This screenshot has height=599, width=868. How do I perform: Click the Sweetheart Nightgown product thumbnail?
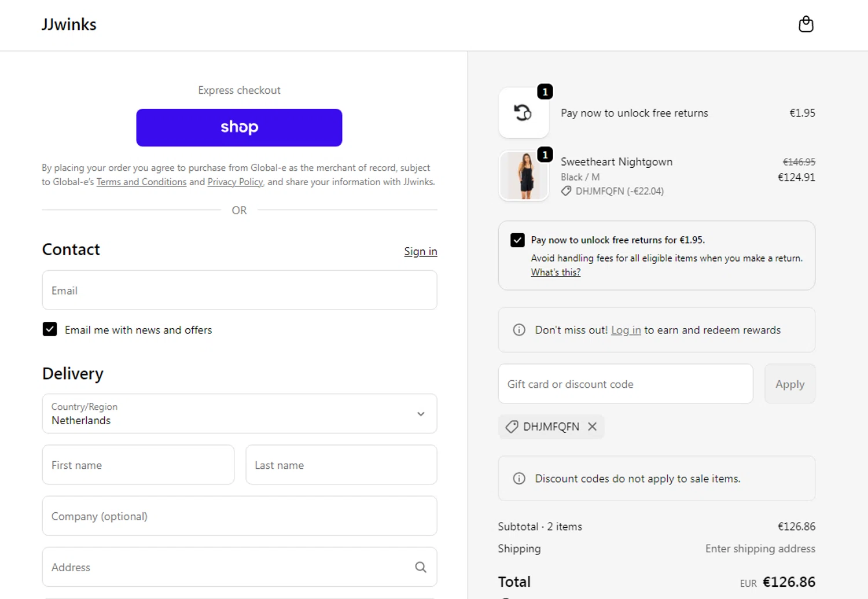coord(524,175)
